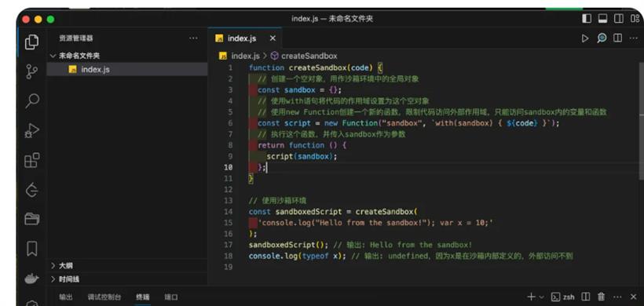Select the index.js editor tab
Image resolution: width=644 pixels, height=306 pixels.
(x=245, y=38)
